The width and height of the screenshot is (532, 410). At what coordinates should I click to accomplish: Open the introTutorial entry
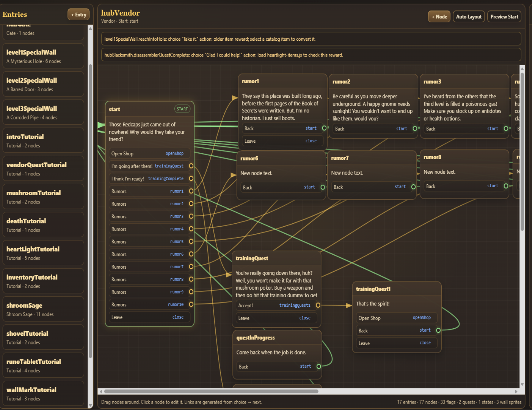coord(43,140)
